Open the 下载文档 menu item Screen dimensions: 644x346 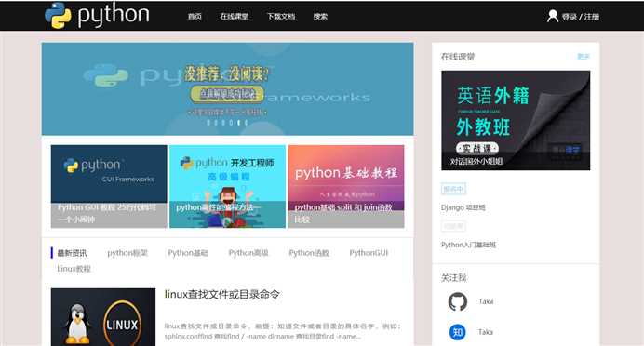click(x=281, y=17)
